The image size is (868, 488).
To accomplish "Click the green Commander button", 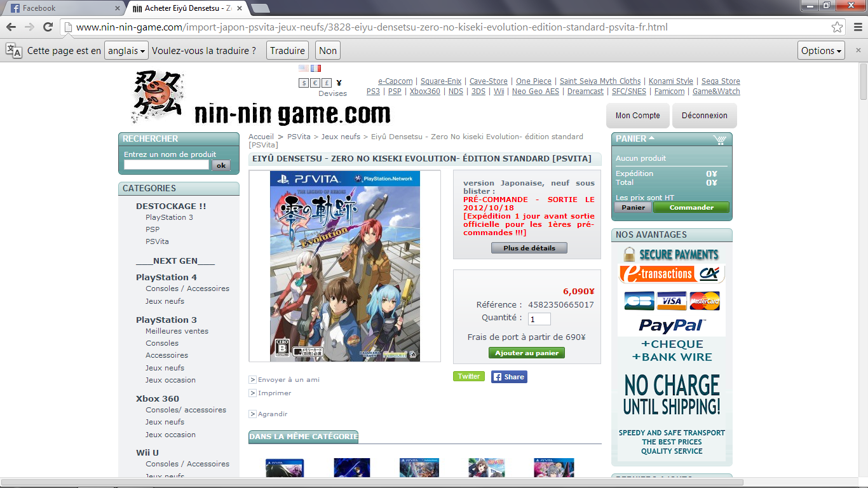I will point(691,207).
